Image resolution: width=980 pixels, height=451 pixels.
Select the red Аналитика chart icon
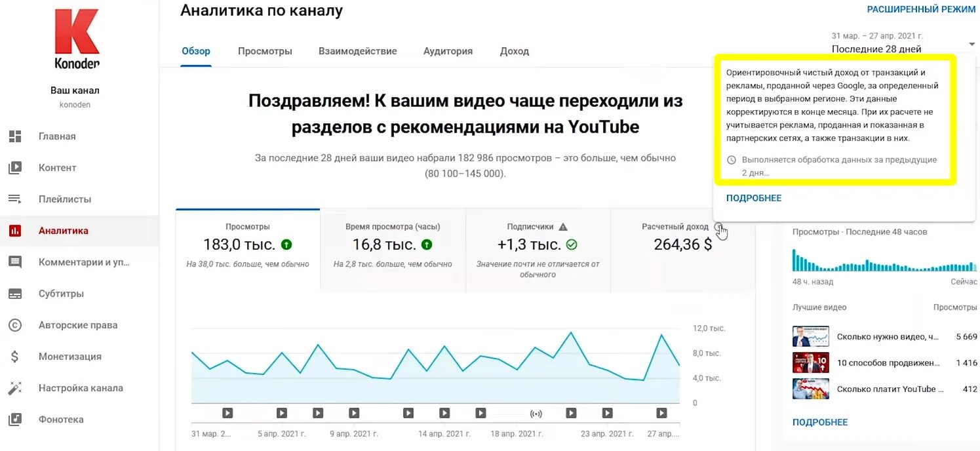[x=15, y=231]
